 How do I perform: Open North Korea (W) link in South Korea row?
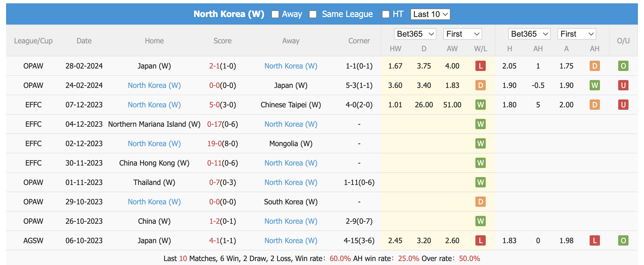pyautogui.click(x=154, y=202)
